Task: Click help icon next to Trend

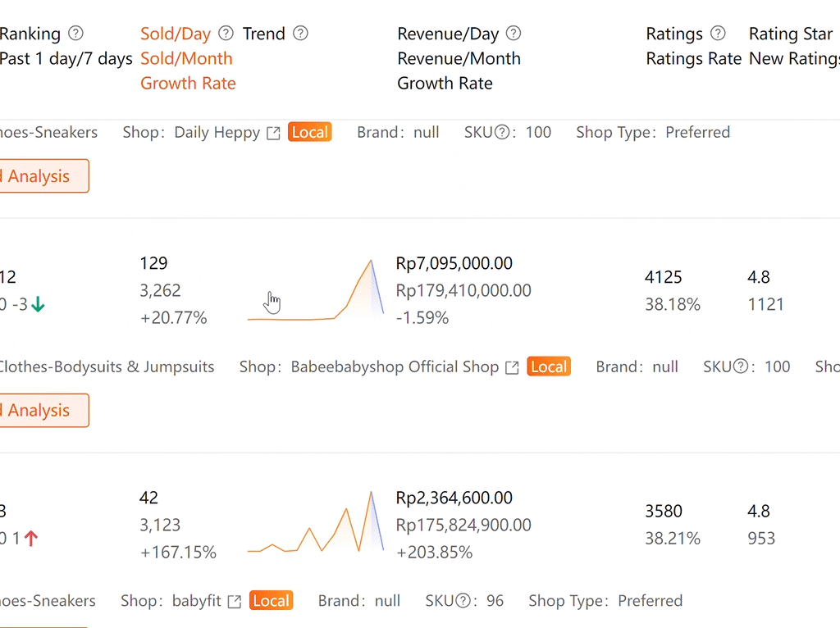Action: pyautogui.click(x=300, y=34)
